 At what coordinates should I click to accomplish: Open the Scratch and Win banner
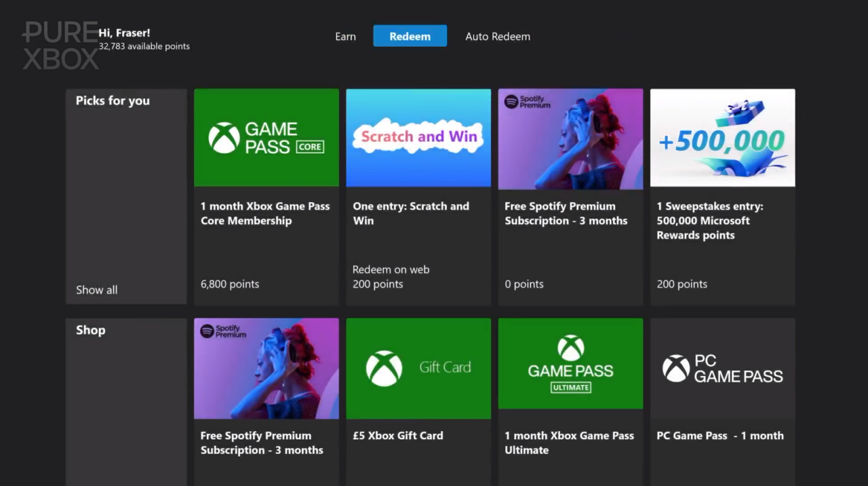[x=418, y=138]
